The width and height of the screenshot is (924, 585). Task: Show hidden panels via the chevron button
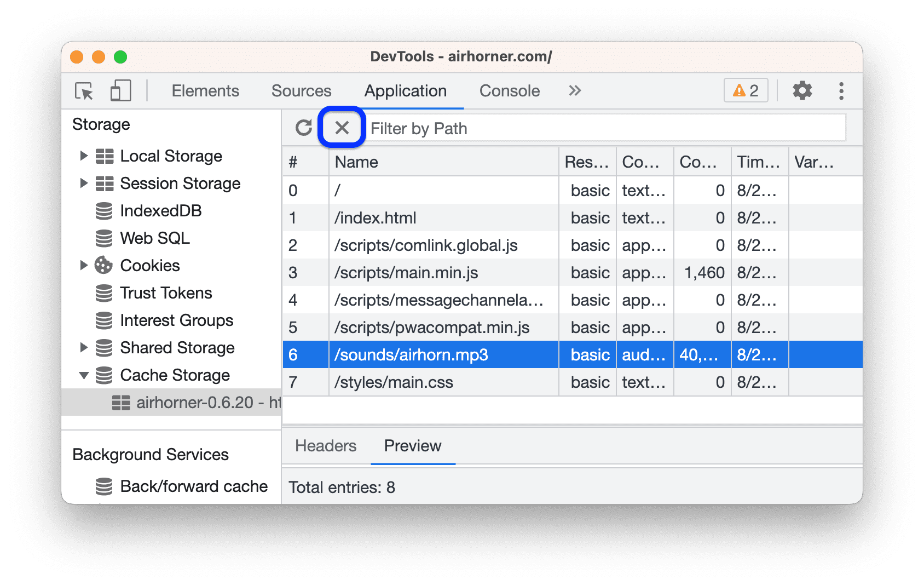point(574,91)
